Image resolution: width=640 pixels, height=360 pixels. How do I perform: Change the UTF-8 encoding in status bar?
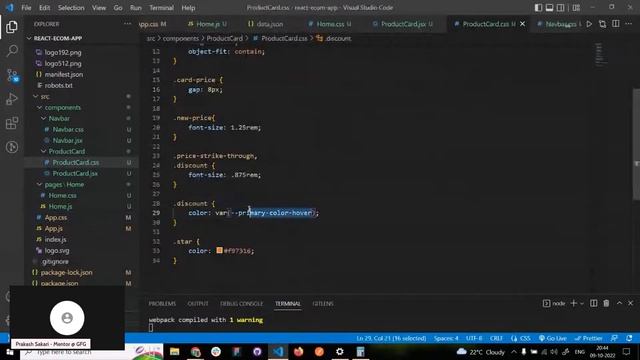[x=474, y=338]
